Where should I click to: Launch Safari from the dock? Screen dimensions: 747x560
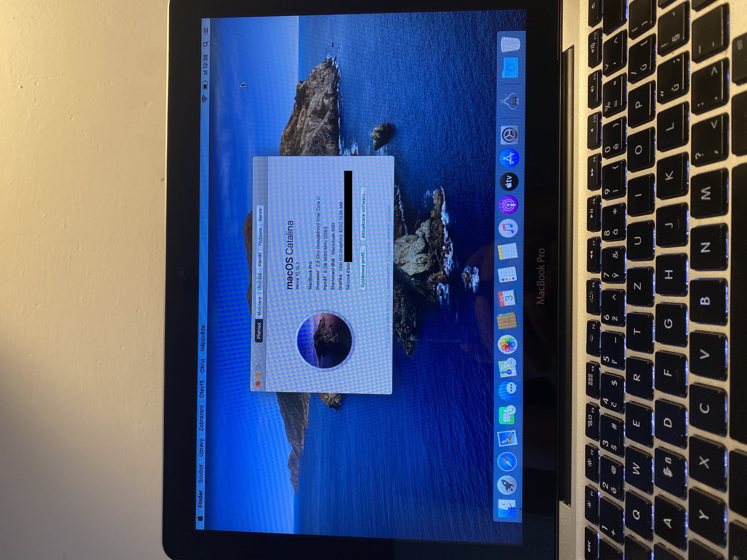click(507, 462)
